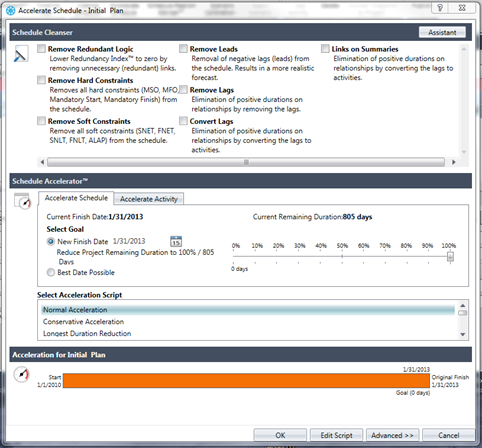The image size is (482, 448).
Task: Click cleanser vertical scroll up arrow
Action: [x=464, y=49]
